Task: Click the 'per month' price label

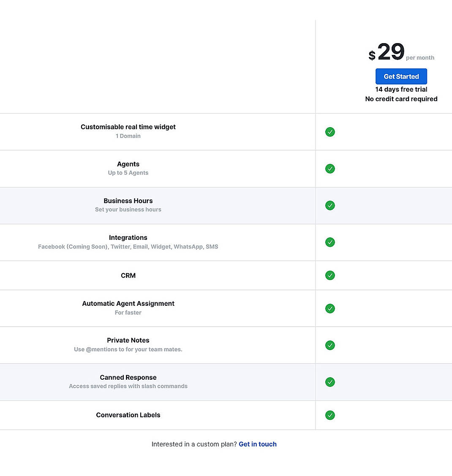Action: [420, 58]
